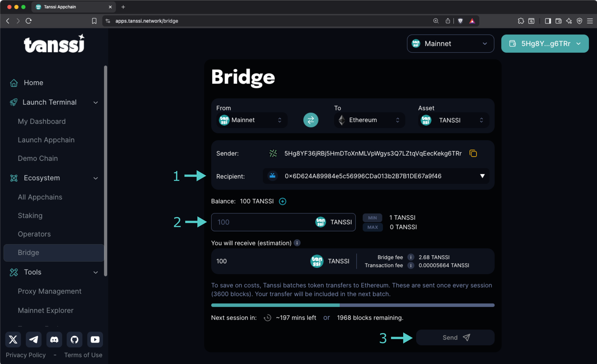
Task: Focus the TANSSI amount input field
Action: pyautogui.click(x=283, y=222)
